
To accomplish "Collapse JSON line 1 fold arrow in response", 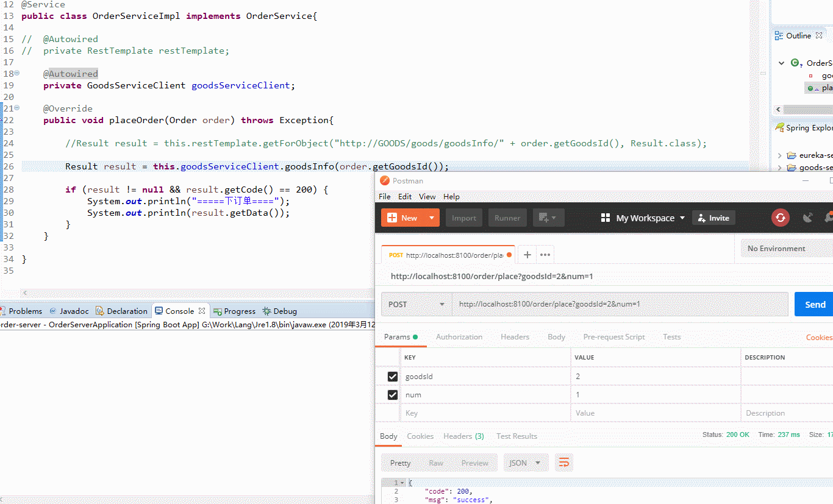I will [402, 483].
